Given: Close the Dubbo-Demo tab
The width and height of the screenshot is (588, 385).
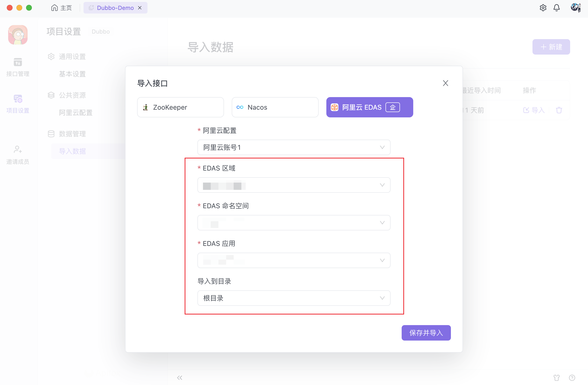Looking at the screenshot, I should (140, 8).
